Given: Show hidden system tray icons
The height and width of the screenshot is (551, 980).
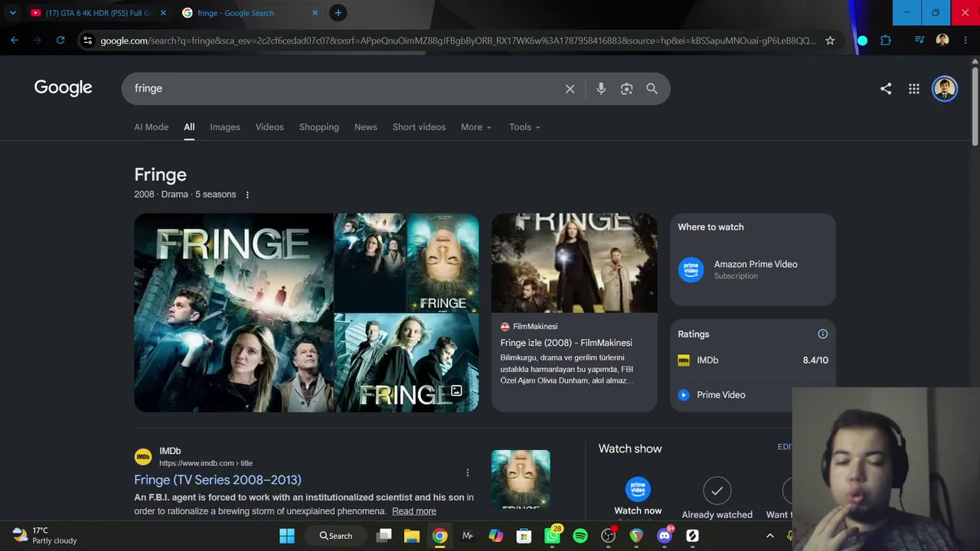Looking at the screenshot, I should tap(770, 536).
